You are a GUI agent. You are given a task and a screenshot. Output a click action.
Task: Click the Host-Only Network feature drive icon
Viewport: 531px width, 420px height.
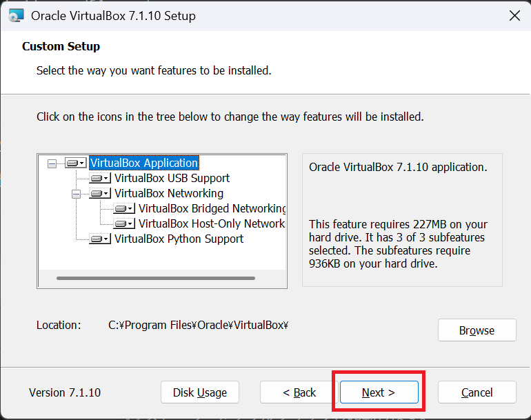pos(124,224)
